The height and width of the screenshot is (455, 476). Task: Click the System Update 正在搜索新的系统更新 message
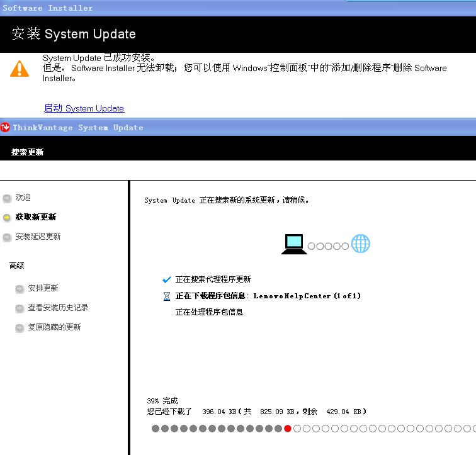coord(227,200)
